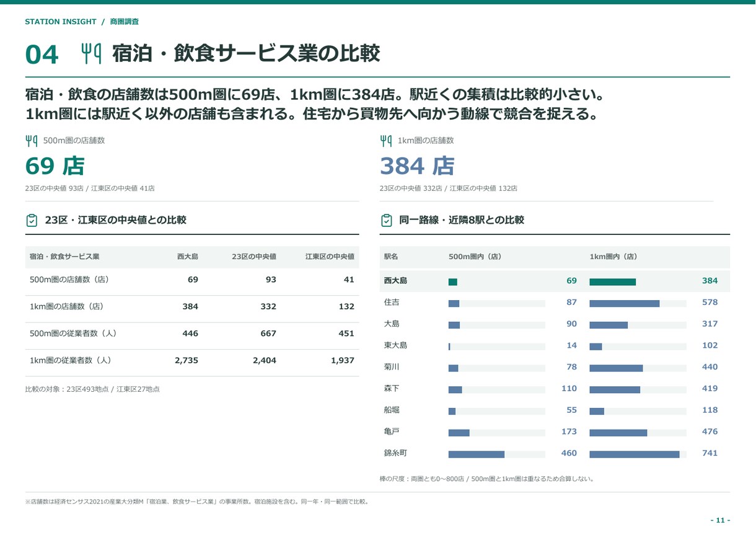Click the value 451 in the table
Screen dimensions: 756x535
coord(346,334)
